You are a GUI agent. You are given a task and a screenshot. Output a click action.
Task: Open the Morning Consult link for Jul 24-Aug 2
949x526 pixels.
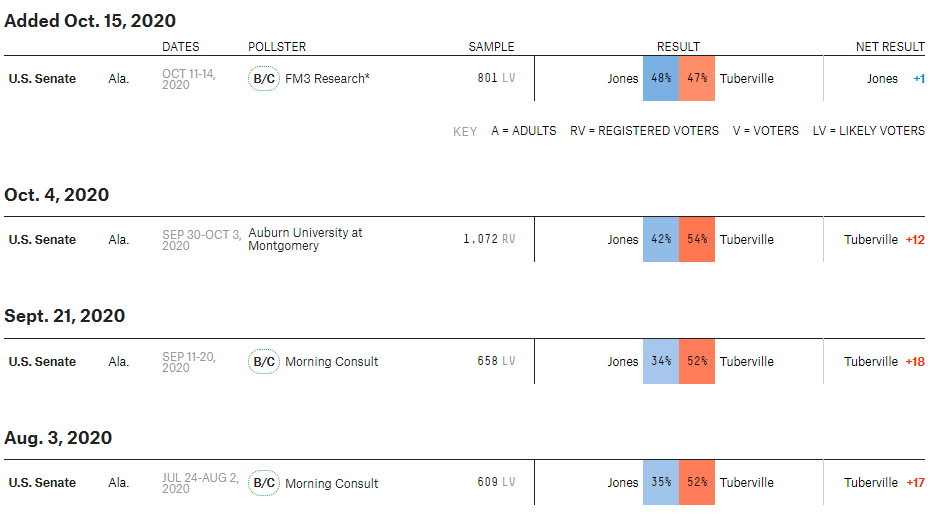click(x=332, y=483)
